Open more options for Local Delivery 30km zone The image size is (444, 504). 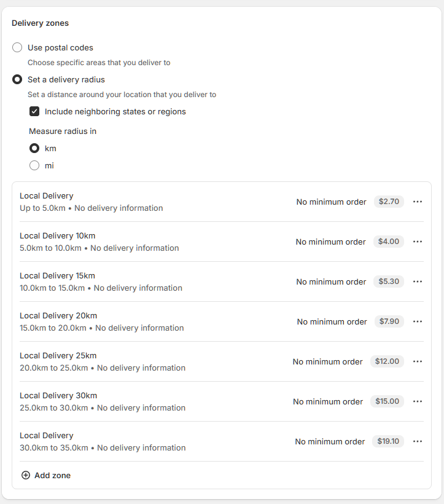[x=418, y=401]
